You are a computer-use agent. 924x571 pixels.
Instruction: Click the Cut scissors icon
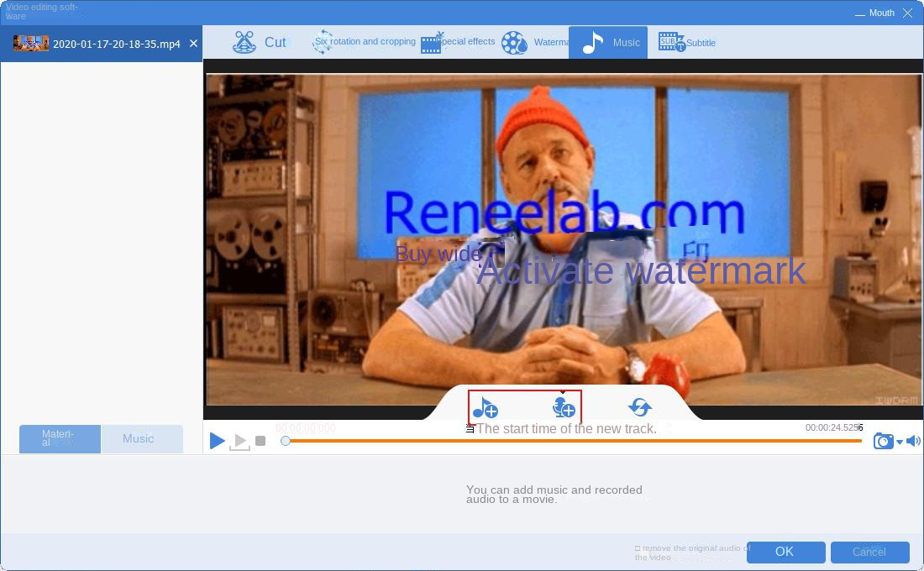(244, 43)
